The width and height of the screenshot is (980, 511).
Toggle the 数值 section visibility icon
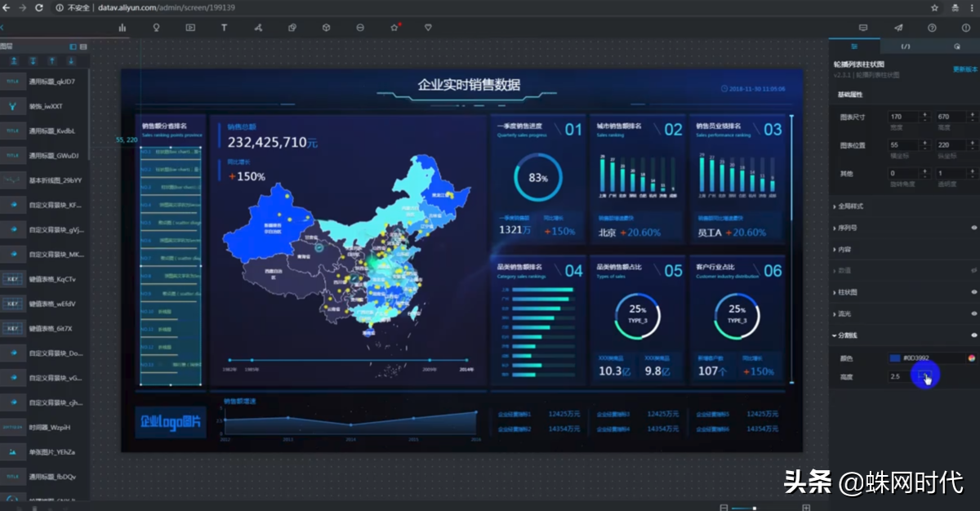[973, 270]
